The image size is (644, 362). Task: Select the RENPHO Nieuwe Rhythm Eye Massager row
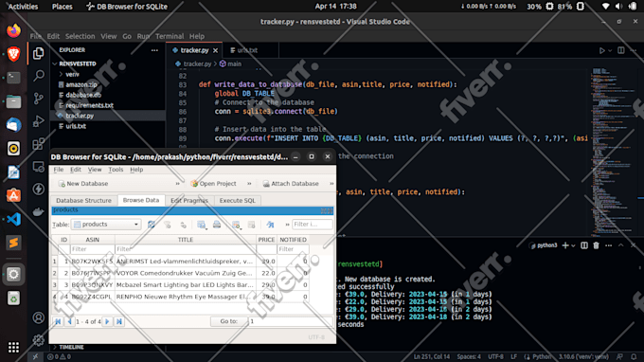[180, 297]
